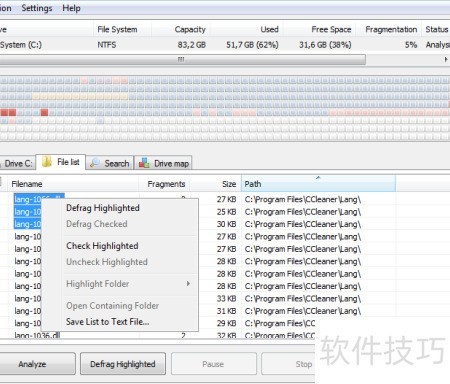Click the 33 KB size cell
The image size is (450, 384).
tap(226, 298)
